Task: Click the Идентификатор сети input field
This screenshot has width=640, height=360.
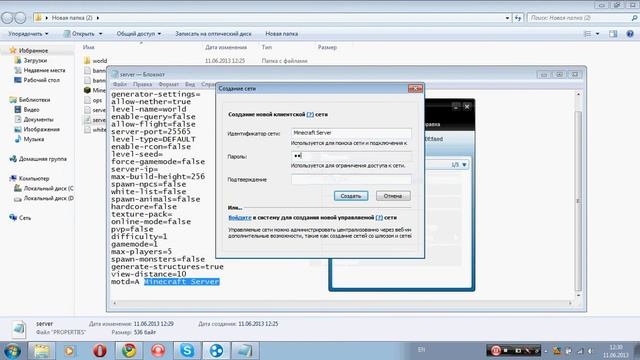Action: point(351,133)
